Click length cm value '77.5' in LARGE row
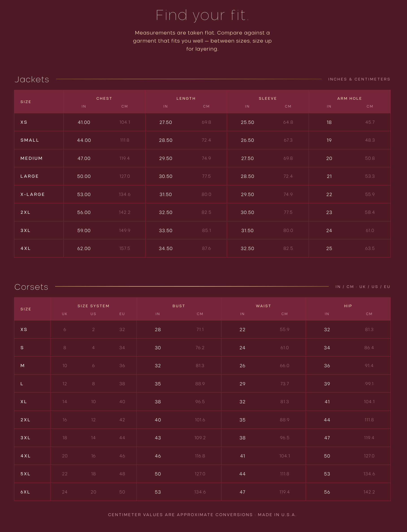The width and height of the screenshot is (407, 532). tap(206, 176)
